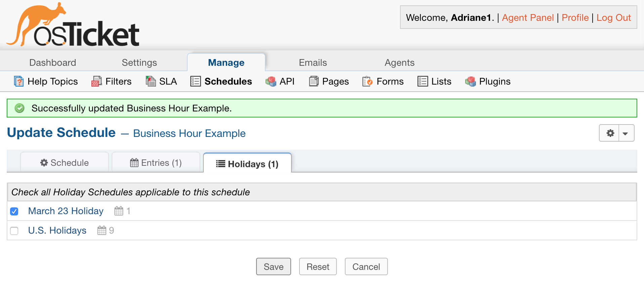Click the Schedules list icon
The image size is (644, 294).
click(196, 81)
